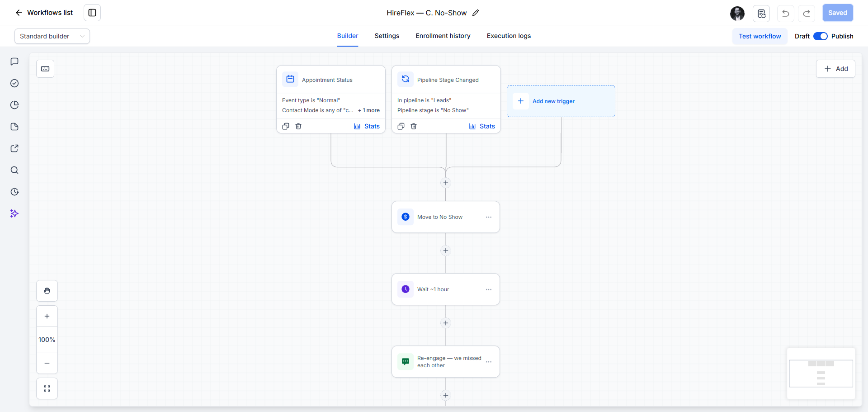View Stats for Appointment Status trigger
868x412 pixels.
367,126
